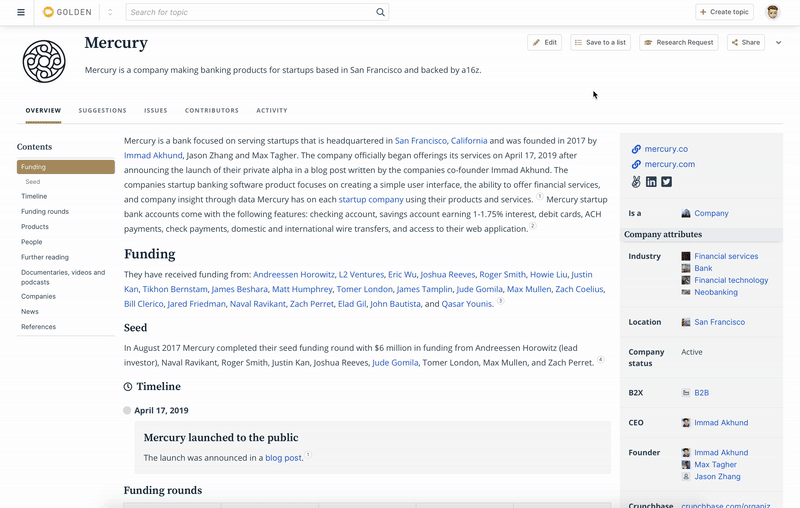Expand the more actions chevron

point(778,43)
